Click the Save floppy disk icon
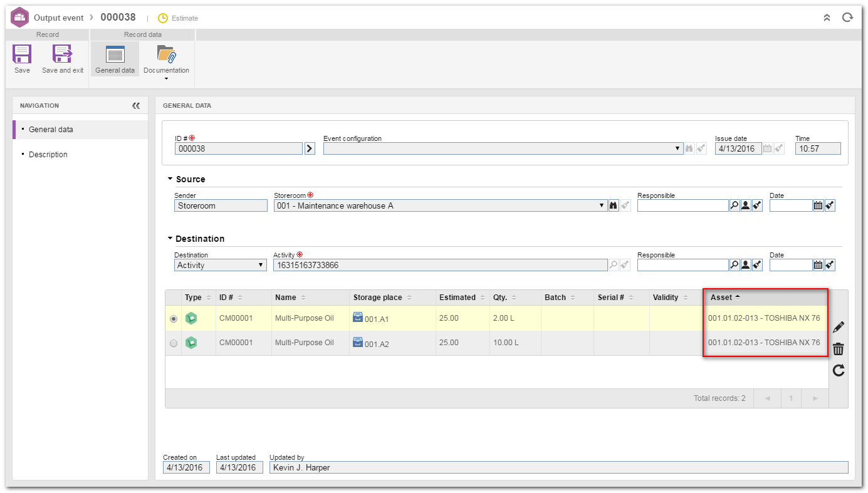 pyautogui.click(x=22, y=54)
